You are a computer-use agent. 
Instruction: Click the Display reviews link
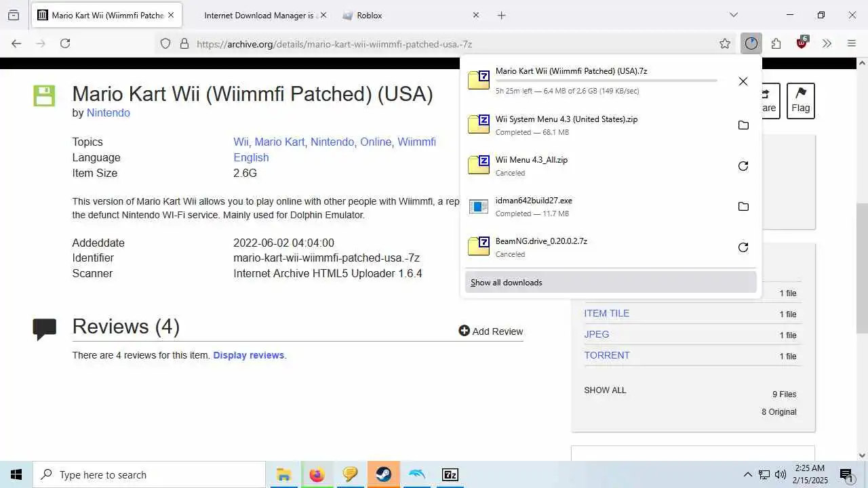tap(248, 355)
